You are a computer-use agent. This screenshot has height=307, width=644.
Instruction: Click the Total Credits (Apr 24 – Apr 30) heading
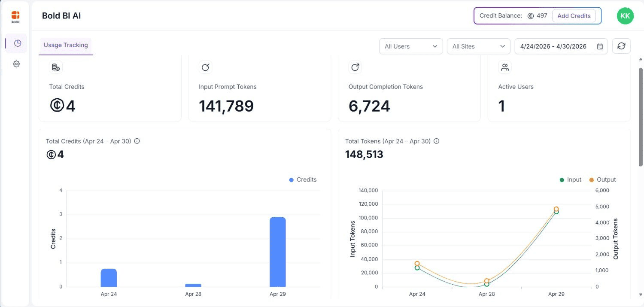pos(88,141)
